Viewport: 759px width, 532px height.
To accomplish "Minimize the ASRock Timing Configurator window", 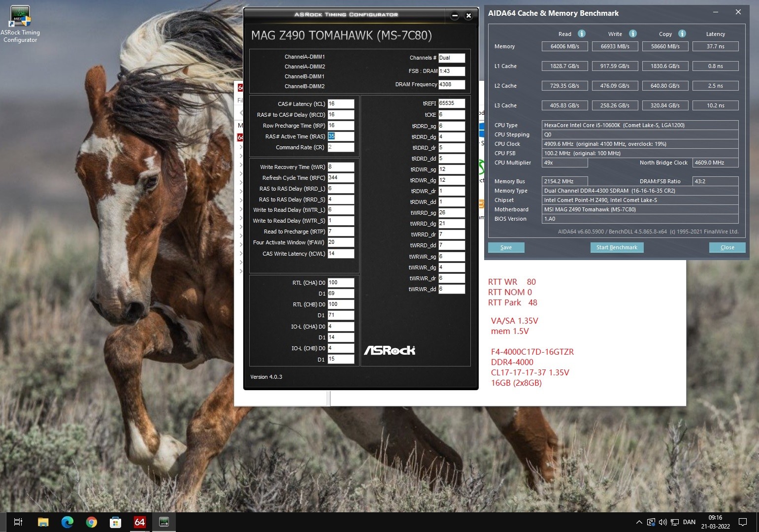I will [x=455, y=16].
